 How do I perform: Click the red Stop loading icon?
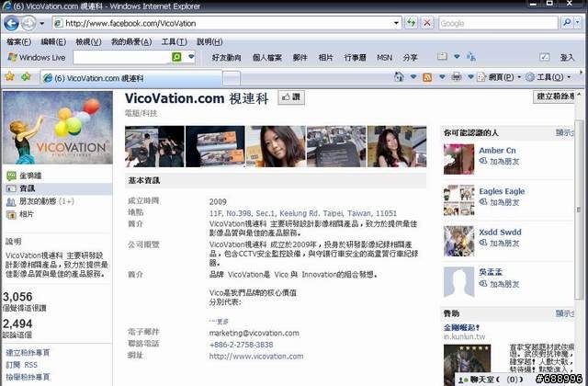tap(427, 23)
